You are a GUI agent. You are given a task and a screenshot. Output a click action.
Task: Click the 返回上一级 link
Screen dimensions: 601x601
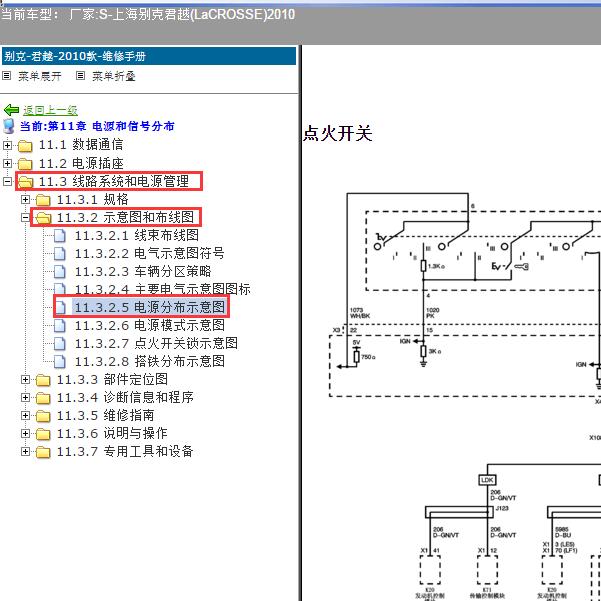coord(50,110)
